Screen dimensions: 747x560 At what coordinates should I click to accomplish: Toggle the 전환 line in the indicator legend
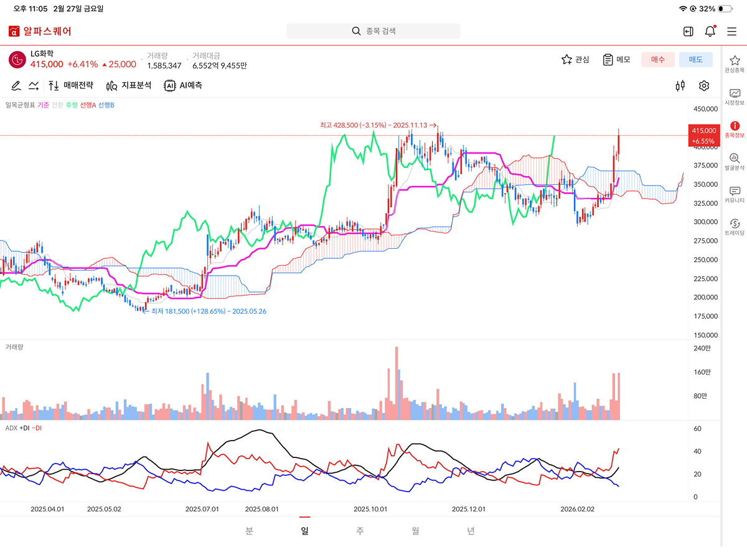click(x=57, y=105)
